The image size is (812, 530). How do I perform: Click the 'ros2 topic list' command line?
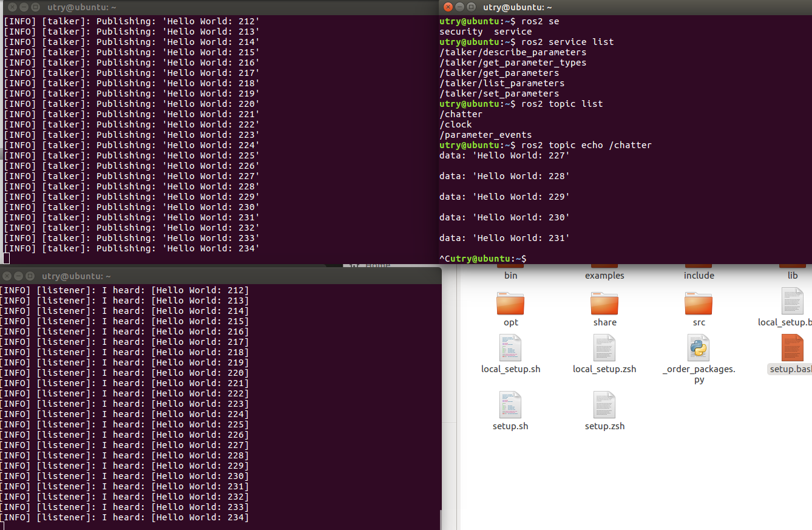(521, 104)
